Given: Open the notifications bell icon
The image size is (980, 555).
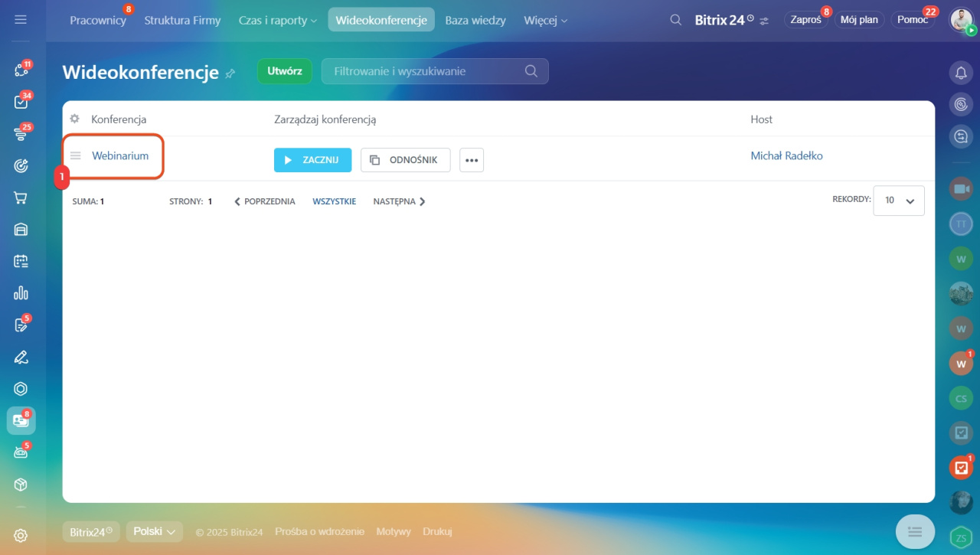Looking at the screenshot, I should click(x=961, y=73).
